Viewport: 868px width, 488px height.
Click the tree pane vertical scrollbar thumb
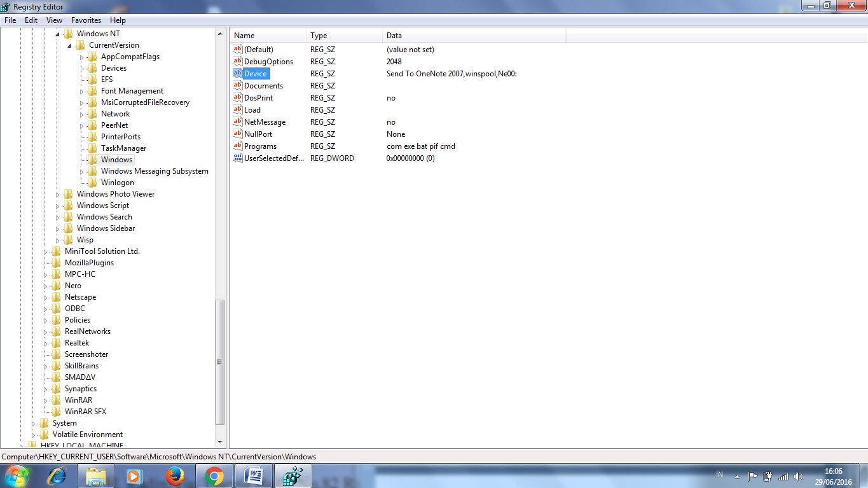[x=220, y=362]
